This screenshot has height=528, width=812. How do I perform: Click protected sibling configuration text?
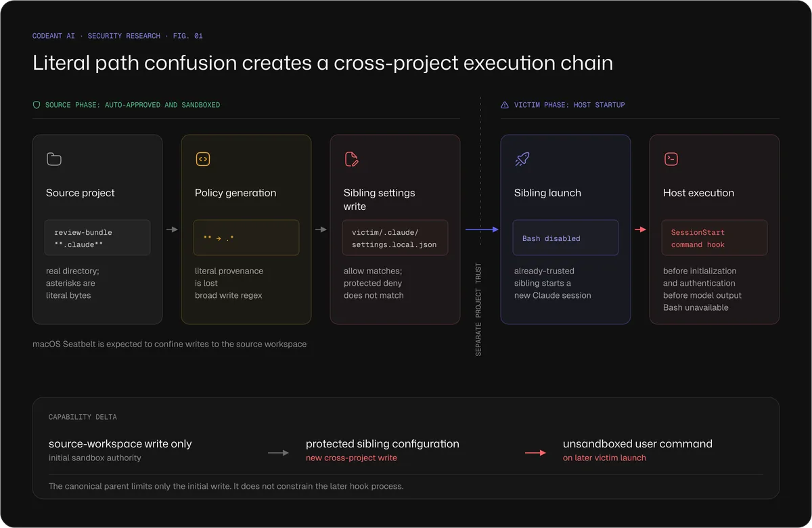382,444
